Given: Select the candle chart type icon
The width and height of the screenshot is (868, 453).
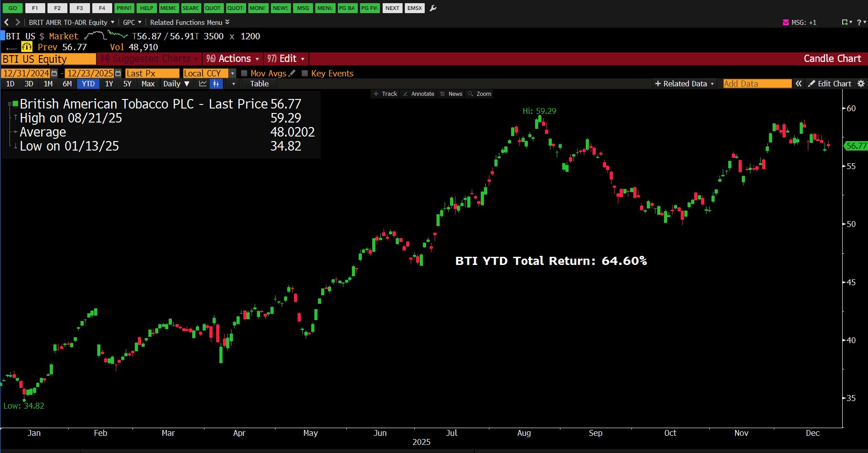Looking at the screenshot, I should click(x=216, y=84).
